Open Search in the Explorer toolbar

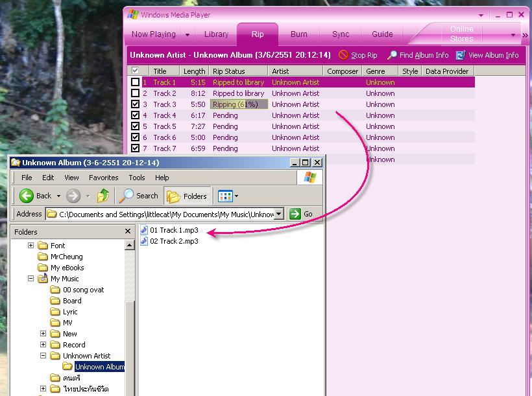click(139, 196)
